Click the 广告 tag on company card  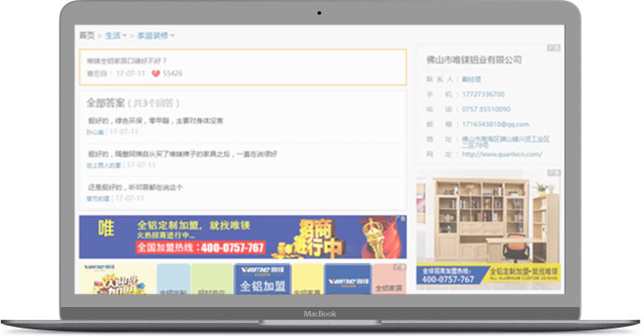pyautogui.click(x=553, y=48)
